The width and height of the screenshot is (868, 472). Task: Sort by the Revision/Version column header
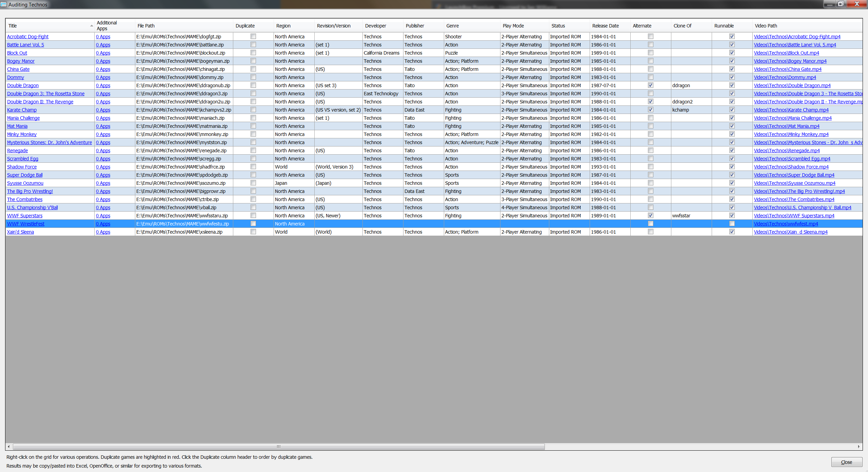point(338,26)
